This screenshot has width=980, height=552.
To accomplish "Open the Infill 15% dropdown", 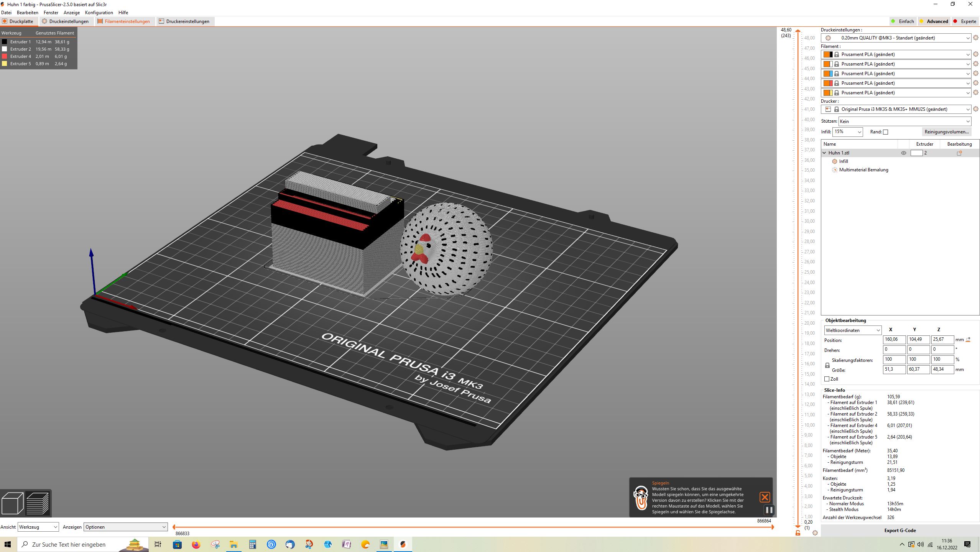I will (x=847, y=132).
